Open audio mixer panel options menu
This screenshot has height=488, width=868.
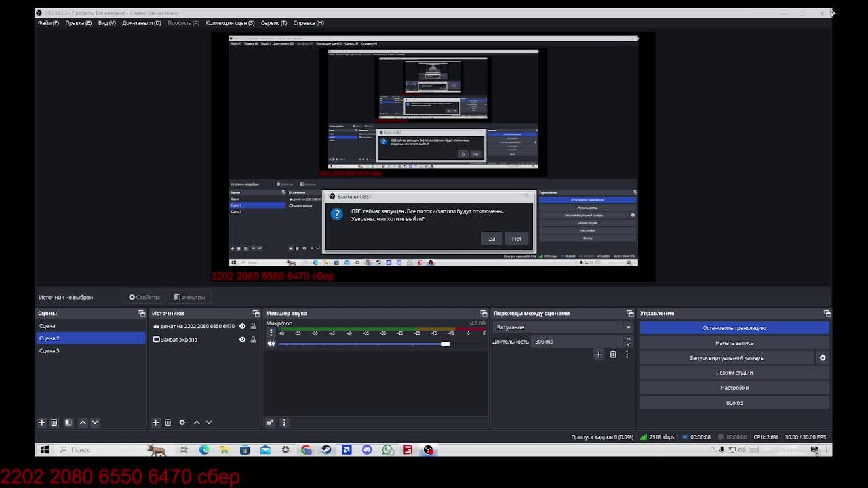(x=284, y=422)
